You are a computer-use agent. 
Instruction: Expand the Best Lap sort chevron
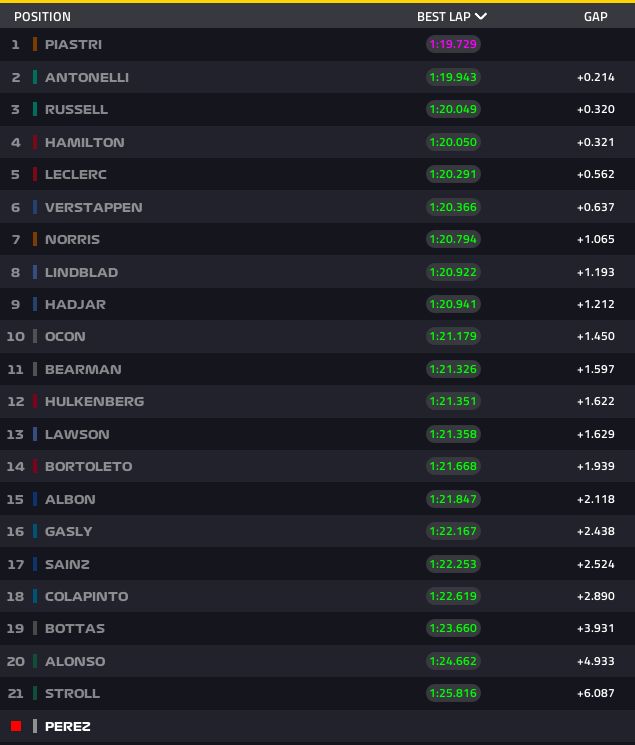(481, 17)
